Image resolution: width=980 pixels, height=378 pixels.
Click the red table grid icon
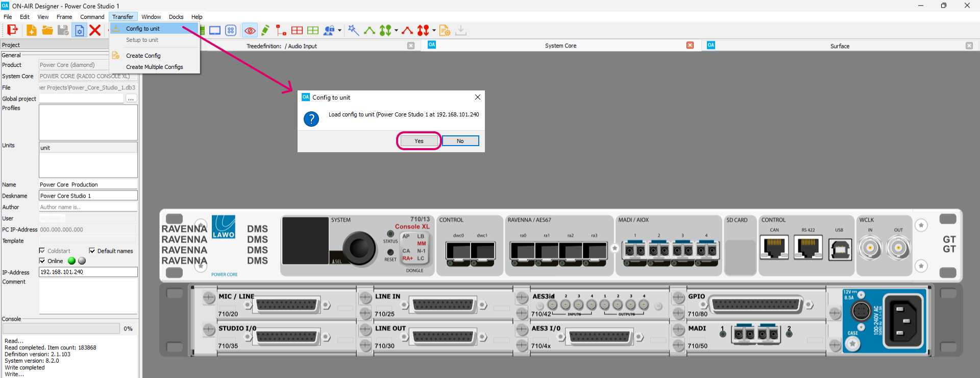(x=297, y=31)
